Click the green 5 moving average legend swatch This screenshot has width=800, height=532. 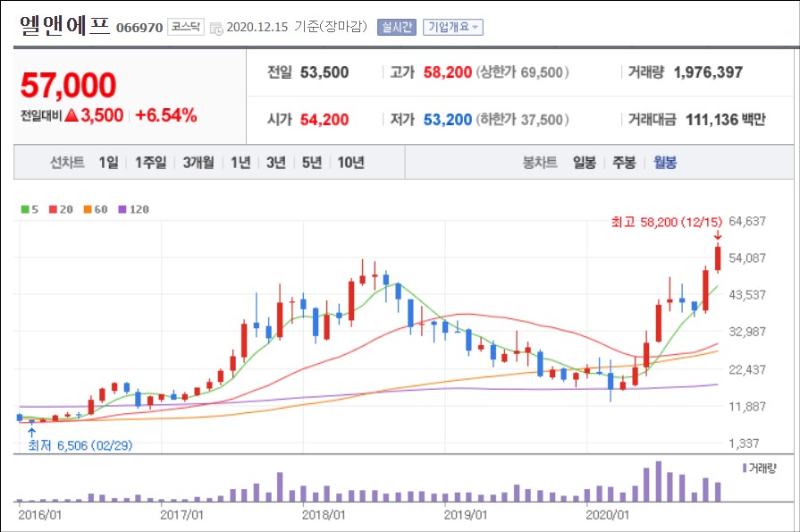click(25, 209)
